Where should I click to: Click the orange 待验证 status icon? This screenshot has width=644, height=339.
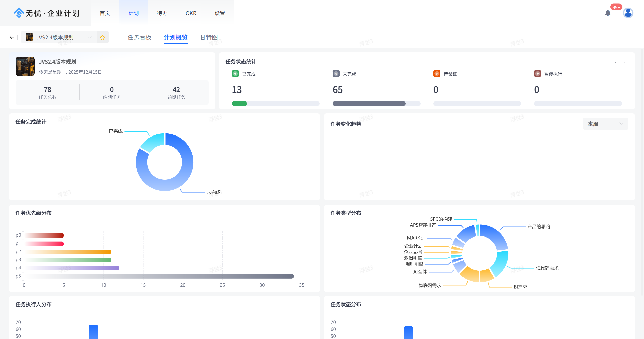tap(437, 74)
